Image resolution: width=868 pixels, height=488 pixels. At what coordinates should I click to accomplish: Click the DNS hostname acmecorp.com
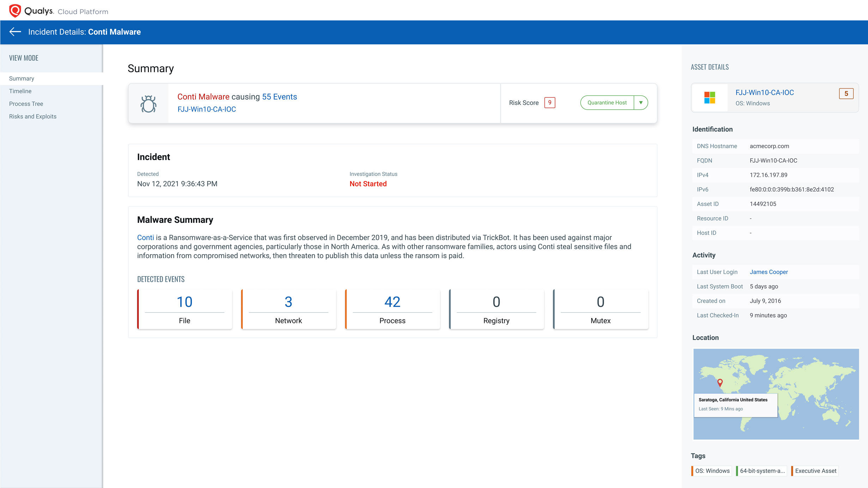point(769,146)
